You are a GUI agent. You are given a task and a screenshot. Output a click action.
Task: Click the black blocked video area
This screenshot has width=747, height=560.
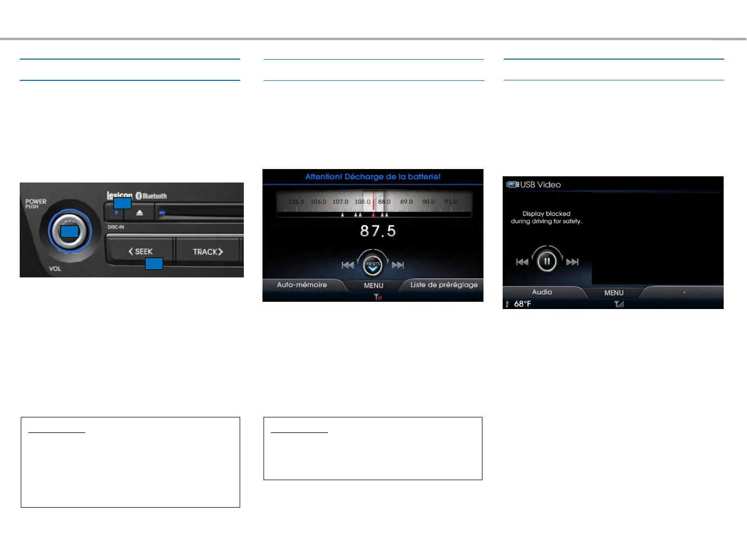[x=657, y=239]
